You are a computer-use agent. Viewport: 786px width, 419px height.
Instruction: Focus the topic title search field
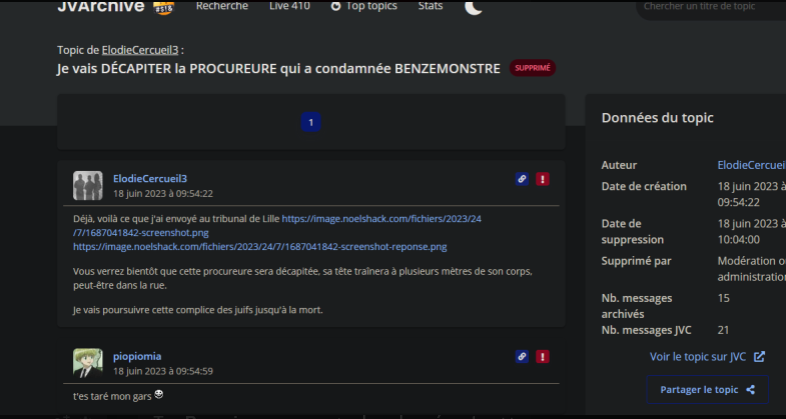712,7
